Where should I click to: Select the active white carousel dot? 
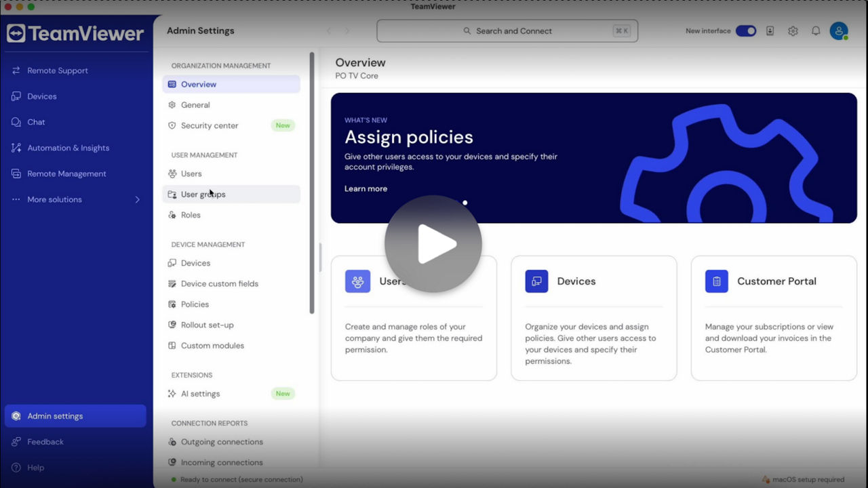click(465, 203)
